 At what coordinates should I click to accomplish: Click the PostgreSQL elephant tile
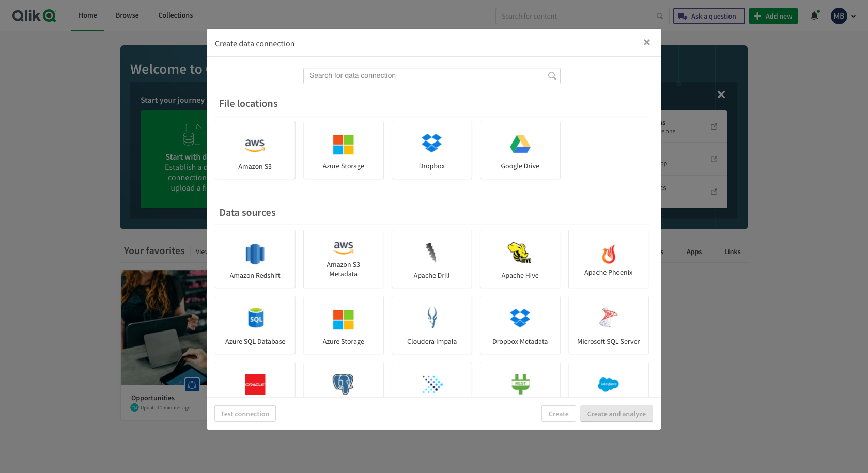343,381
